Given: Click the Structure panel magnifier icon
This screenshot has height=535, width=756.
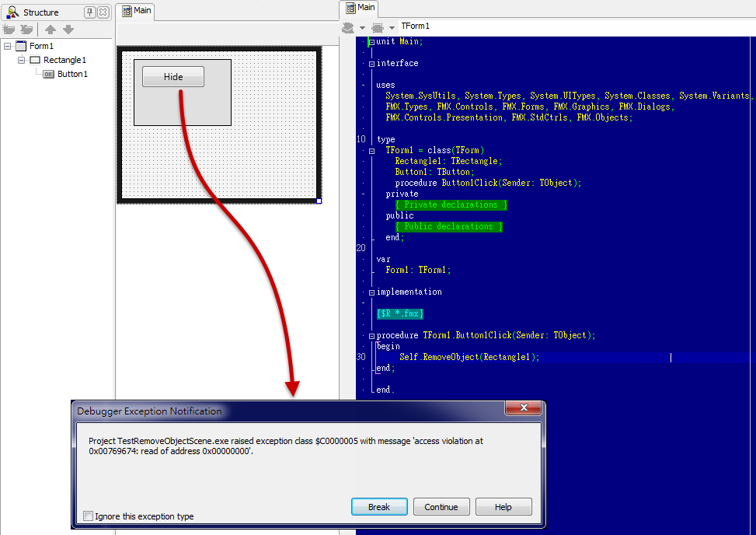Looking at the screenshot, I should click(12, 12).
